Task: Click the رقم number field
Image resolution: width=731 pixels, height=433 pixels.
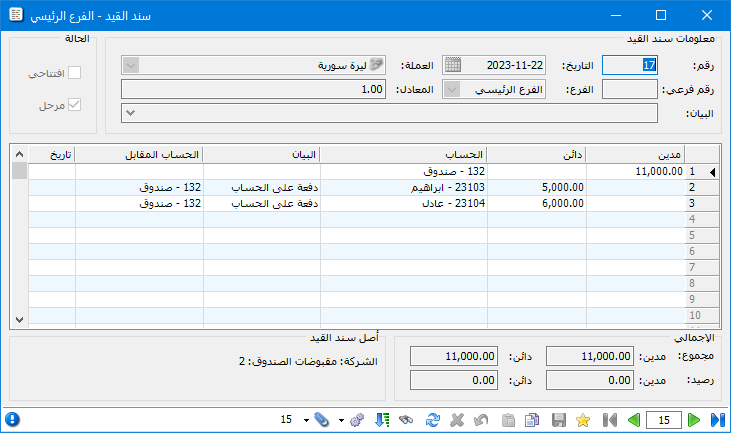Action: [630, 65]
